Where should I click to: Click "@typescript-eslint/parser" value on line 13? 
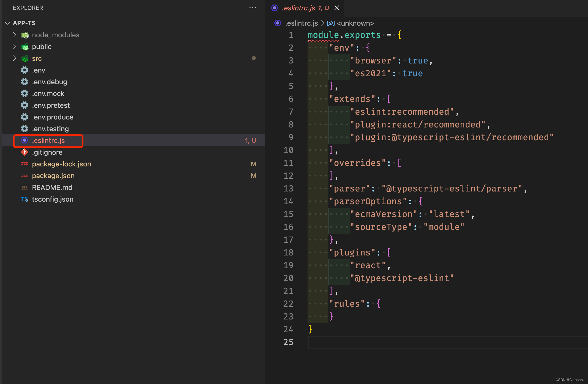(452, 189)
